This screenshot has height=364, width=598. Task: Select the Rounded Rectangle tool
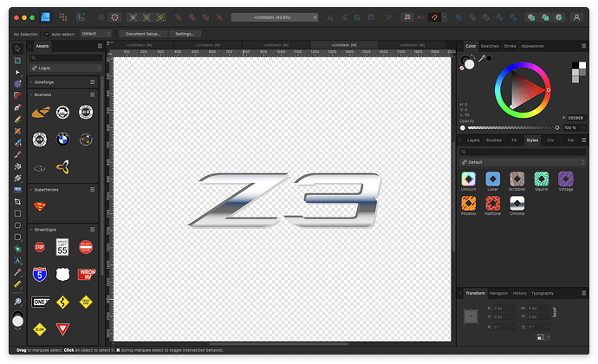point(17,237)
